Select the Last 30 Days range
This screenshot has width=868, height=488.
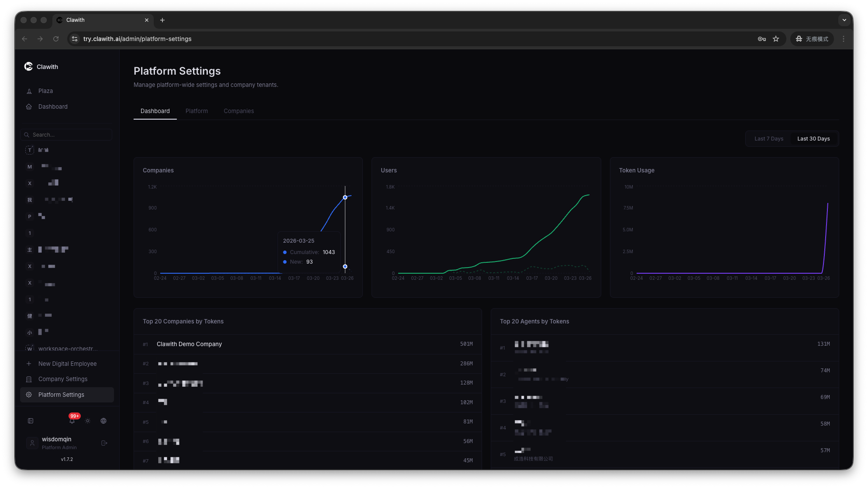pyautogui.click(x=813, y=139)
